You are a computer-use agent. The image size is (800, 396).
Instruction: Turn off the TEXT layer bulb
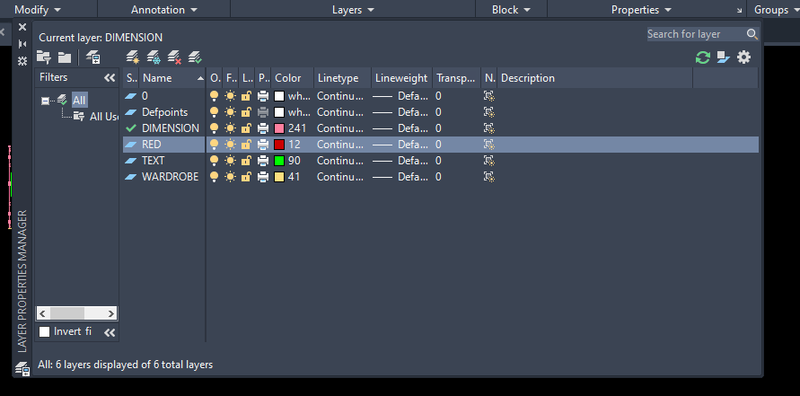pyautogui.click(x=214, y=161)
